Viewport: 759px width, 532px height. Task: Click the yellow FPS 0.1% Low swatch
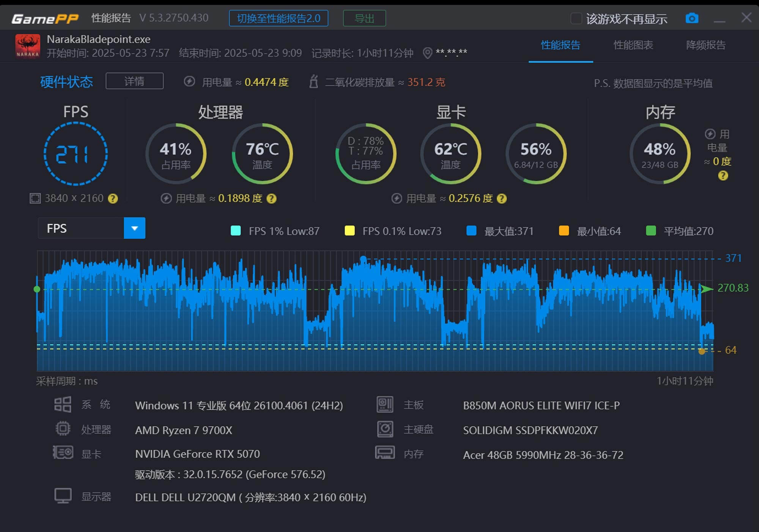pos(349,231)
